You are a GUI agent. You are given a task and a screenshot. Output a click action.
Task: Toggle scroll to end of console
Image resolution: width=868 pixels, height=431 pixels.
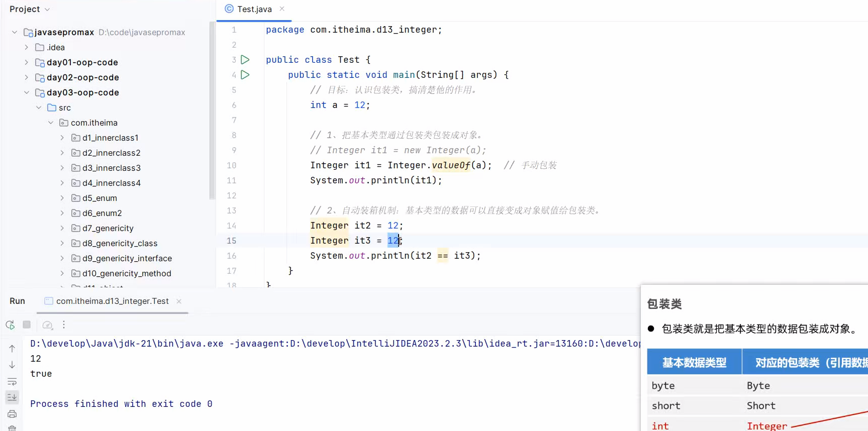[x=12, y=397]
